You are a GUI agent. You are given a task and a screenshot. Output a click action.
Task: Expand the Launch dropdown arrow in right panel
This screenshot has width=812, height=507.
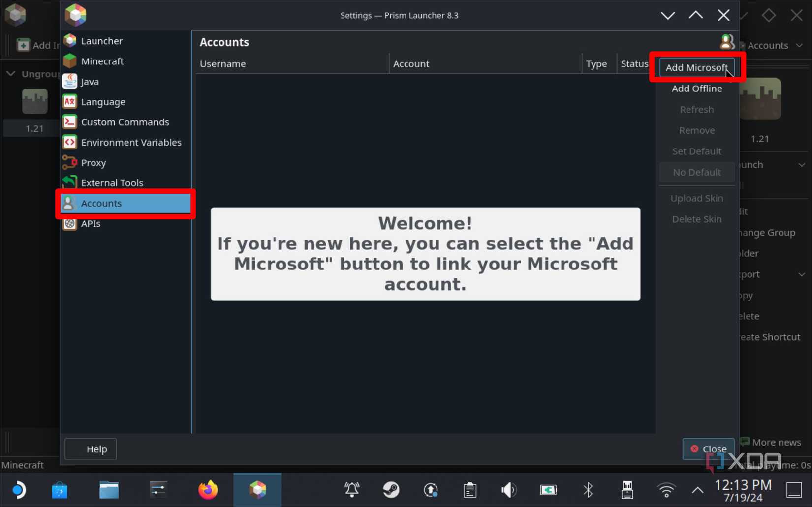point(802,165)
